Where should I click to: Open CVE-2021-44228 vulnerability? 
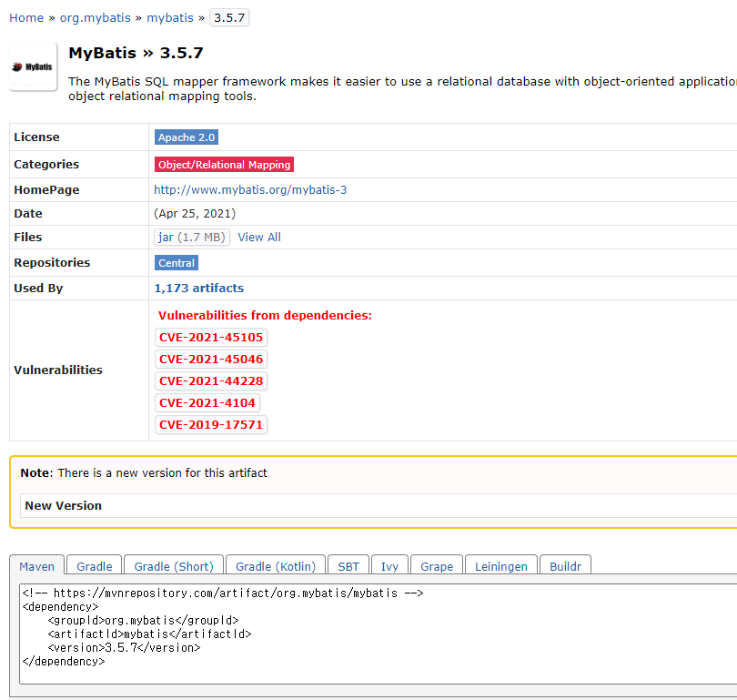click(211, 381)
